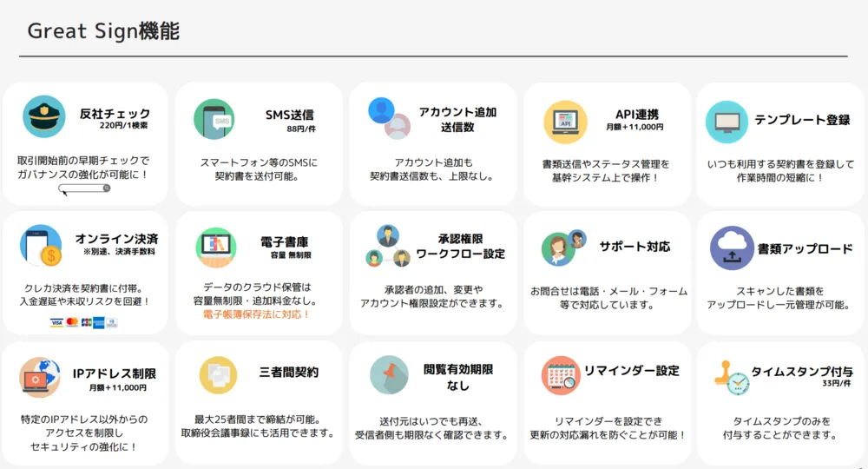Image resolution: width=868 pixels, height=469 pixels.
Task: Click the globe and laptop icon for IPアドレス制限
Action: tap(40, 377)
